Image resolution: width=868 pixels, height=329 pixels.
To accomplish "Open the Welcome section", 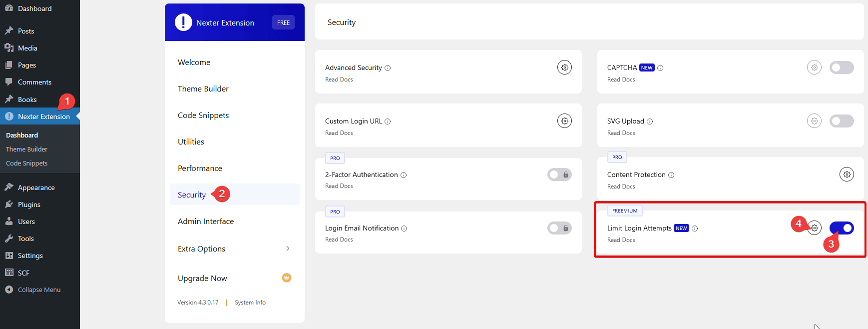I will (x=194, y=62).
